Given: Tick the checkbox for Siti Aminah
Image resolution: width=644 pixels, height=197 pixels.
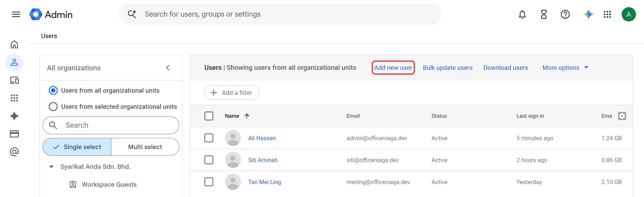Looking at the screenshot, I should 209,160.
